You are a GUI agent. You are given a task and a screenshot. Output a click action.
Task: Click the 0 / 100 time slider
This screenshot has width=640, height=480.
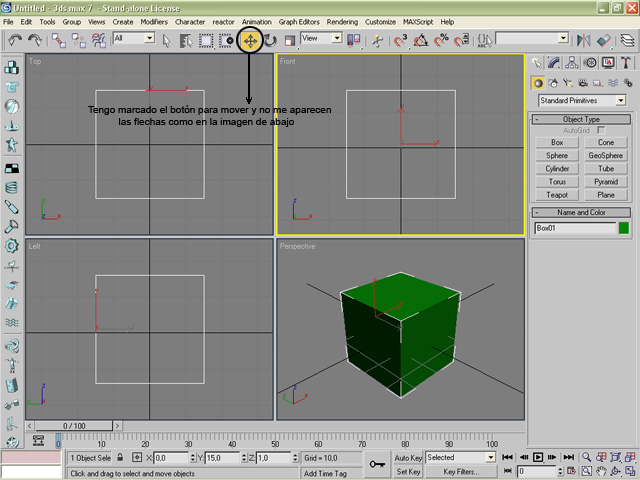pos(74,426)
